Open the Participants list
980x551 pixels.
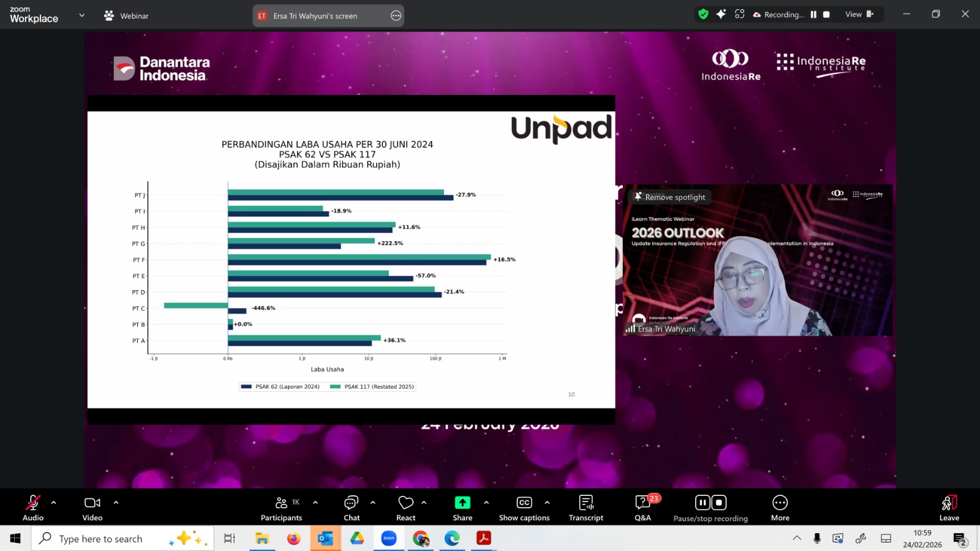281,508
